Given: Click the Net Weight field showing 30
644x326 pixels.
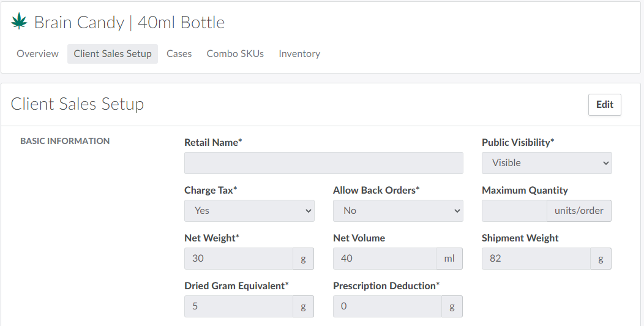Looking at the screenshot, I should [x=239, y=259].
